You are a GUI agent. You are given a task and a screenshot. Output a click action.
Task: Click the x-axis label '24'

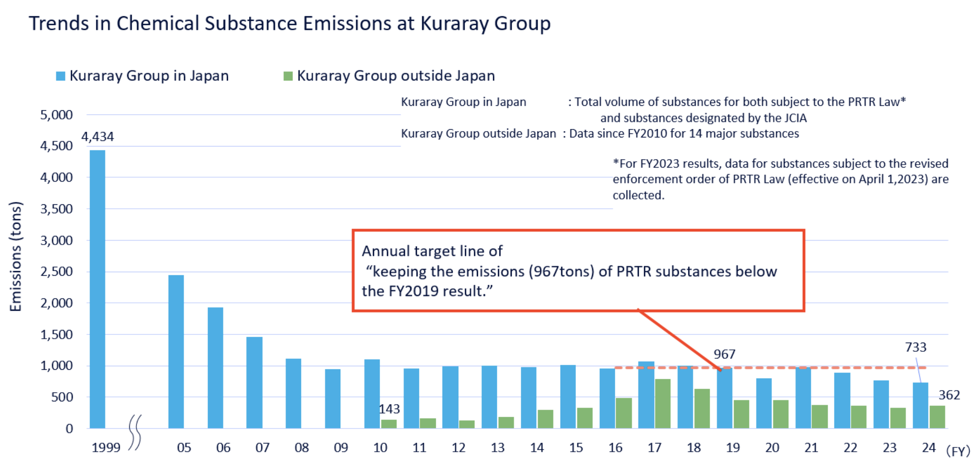pyautogui.click(x=929, y=448)
